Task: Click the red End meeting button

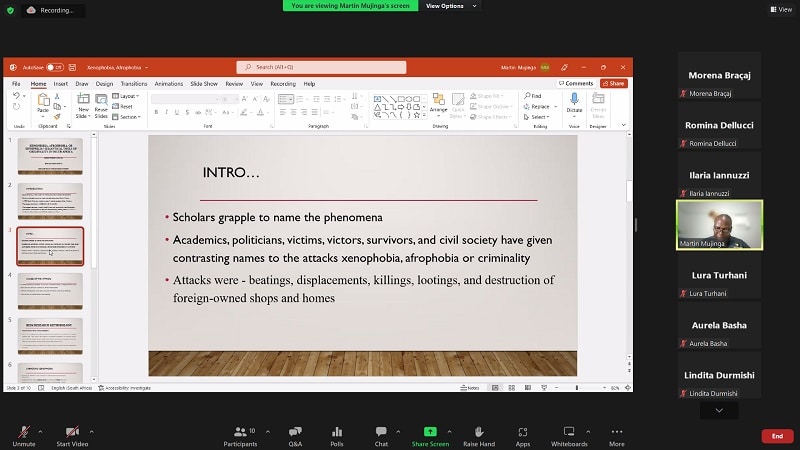Action: pos(776,436)
